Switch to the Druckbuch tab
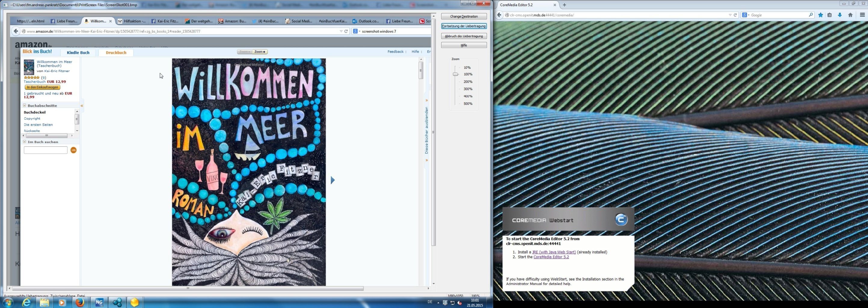 [116, 53]
